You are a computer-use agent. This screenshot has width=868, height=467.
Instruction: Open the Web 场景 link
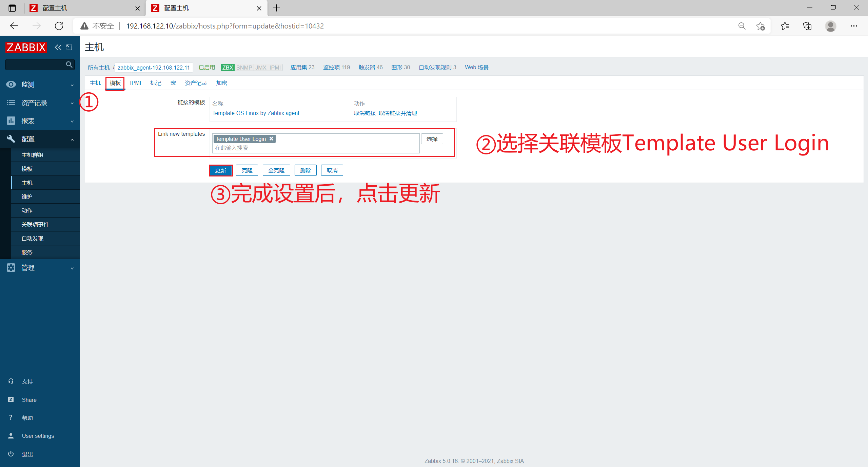click(477, 67)
